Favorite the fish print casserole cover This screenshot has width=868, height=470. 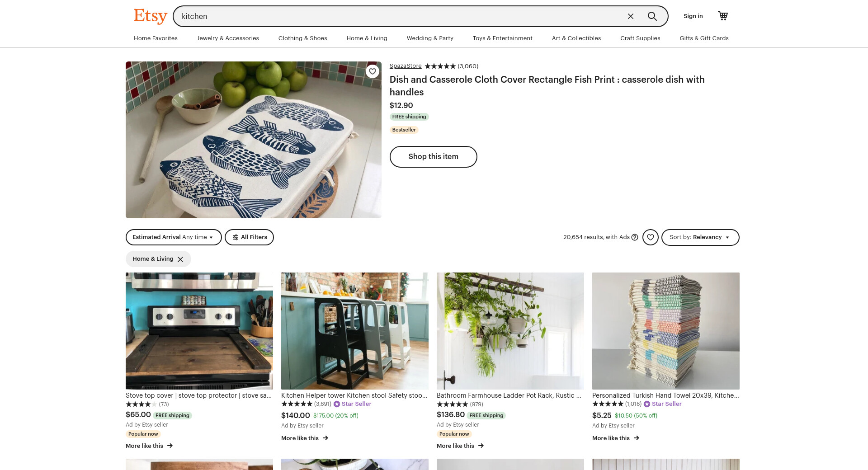pos(373,71)
